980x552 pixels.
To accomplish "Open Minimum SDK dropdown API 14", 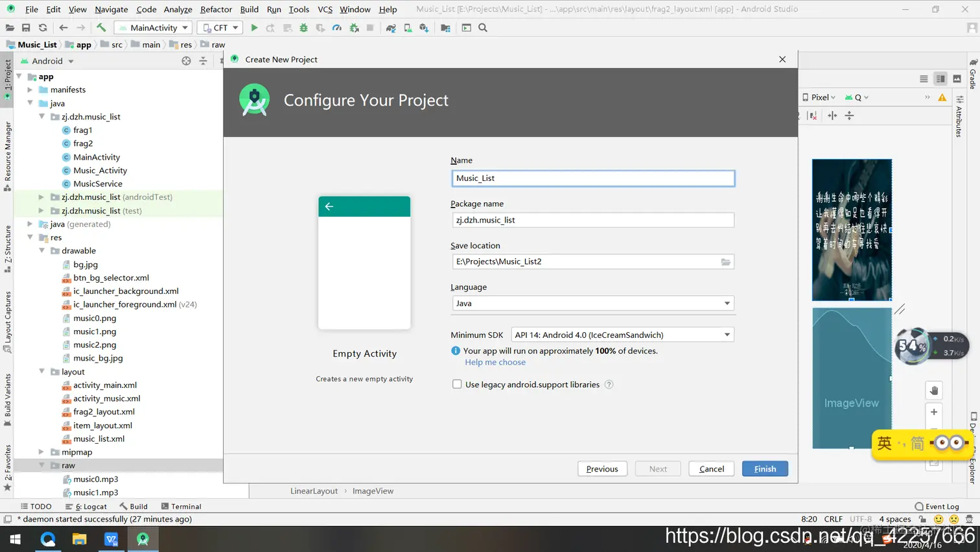I will pos(623,335).
